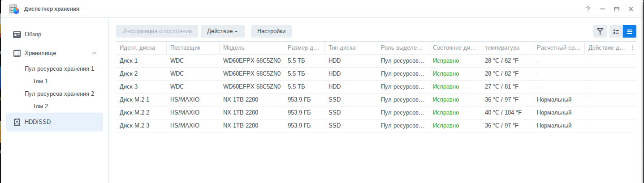This screenshot has height=183, width=644.
Task: Open the Действие dropdown menu
Action: (x=222, y=31)
